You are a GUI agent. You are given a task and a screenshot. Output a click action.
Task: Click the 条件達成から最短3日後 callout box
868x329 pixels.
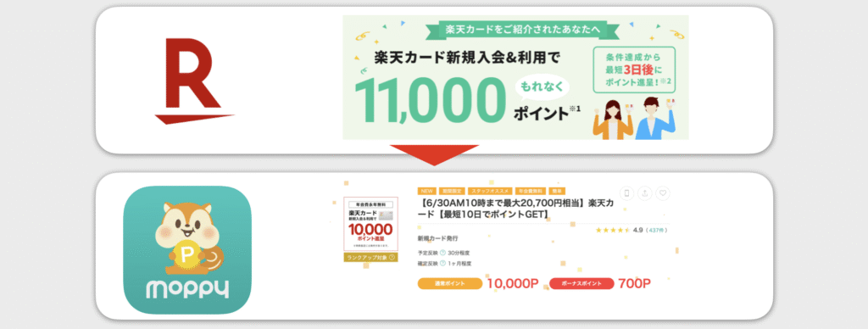(634, 70)
